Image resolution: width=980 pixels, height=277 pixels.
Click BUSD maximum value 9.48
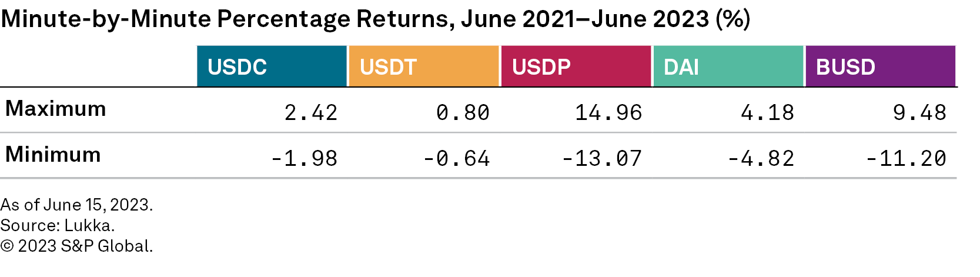point(919,112)
